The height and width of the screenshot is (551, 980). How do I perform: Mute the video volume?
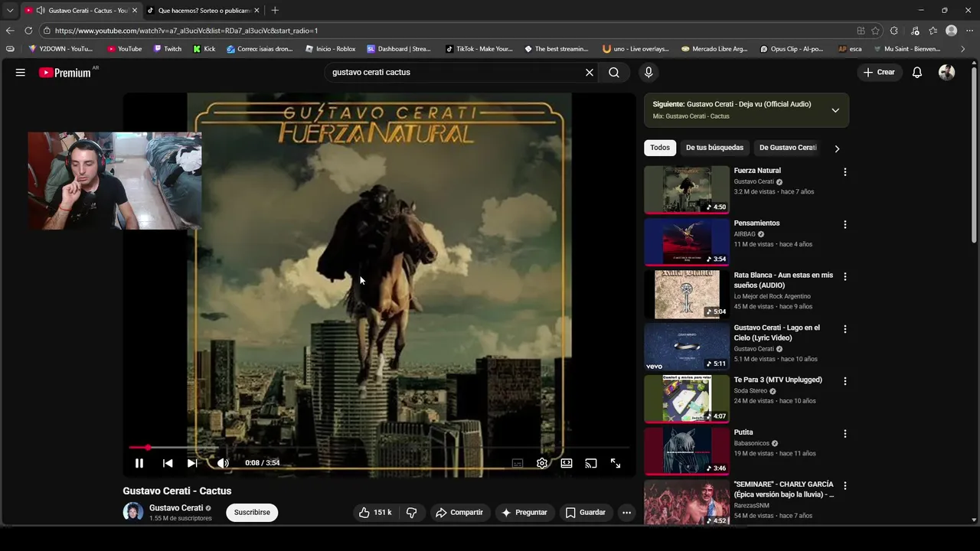[x=223, y=463]
